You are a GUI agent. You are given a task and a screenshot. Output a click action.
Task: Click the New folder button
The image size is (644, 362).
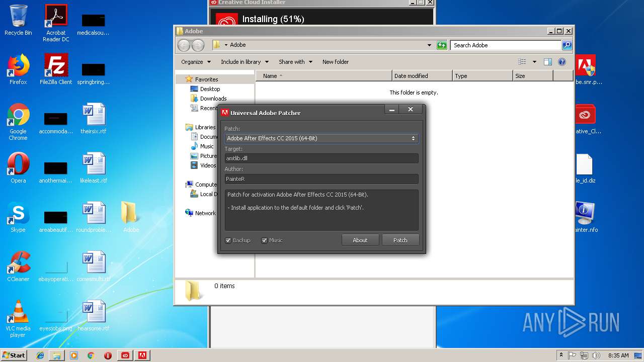[336, 62]
